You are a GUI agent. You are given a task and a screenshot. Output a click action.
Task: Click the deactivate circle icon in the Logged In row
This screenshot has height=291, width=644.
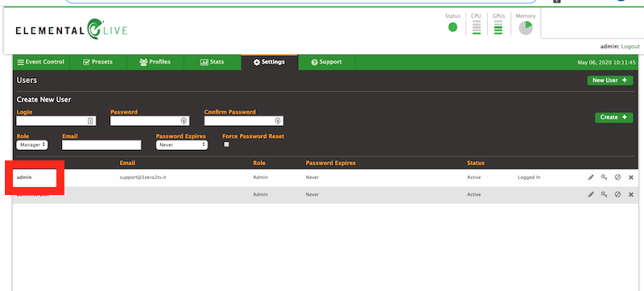[x=617, y=177]
